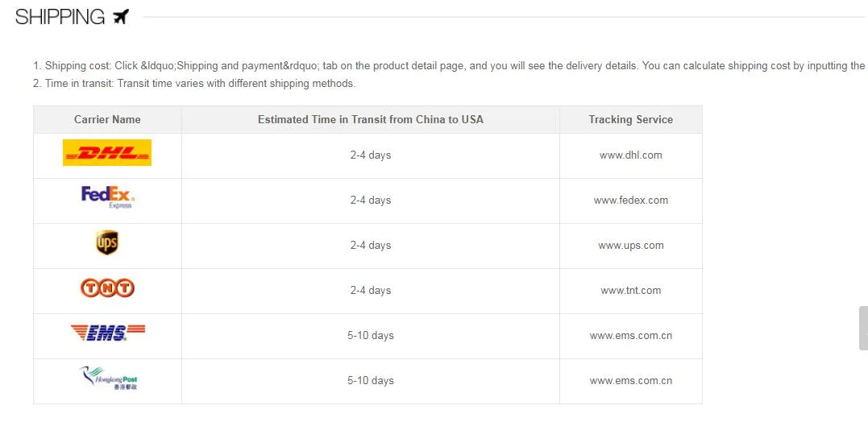This screenshot has width=868, height=422.
Task: Open www.fedex.com tracking link
Action: point(630,201)
